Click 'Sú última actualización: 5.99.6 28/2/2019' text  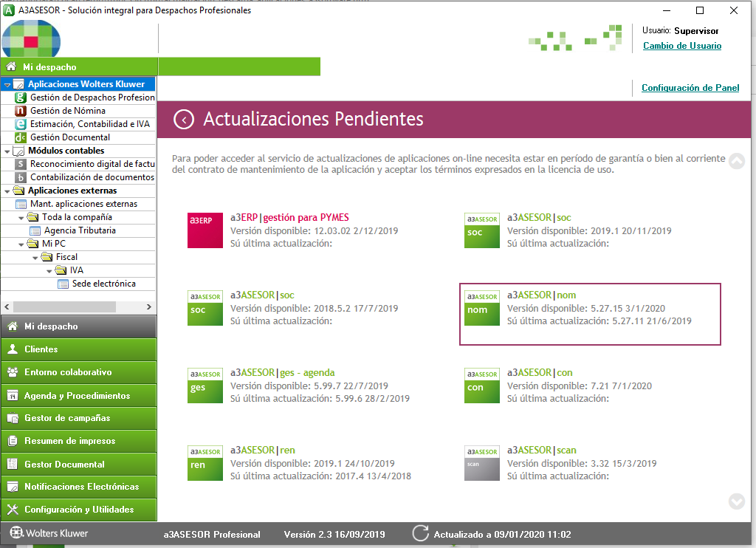[320, 399]
